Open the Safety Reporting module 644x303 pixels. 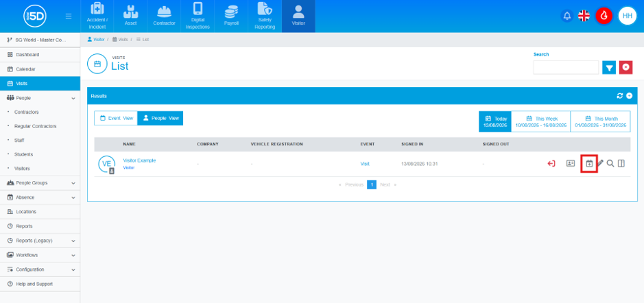[x=265, y=16]
